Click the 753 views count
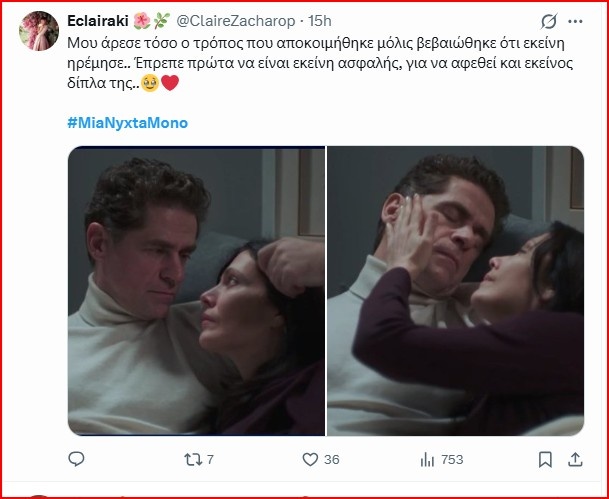609x499 pixels. pyautogui.click(x=453, y=460)
